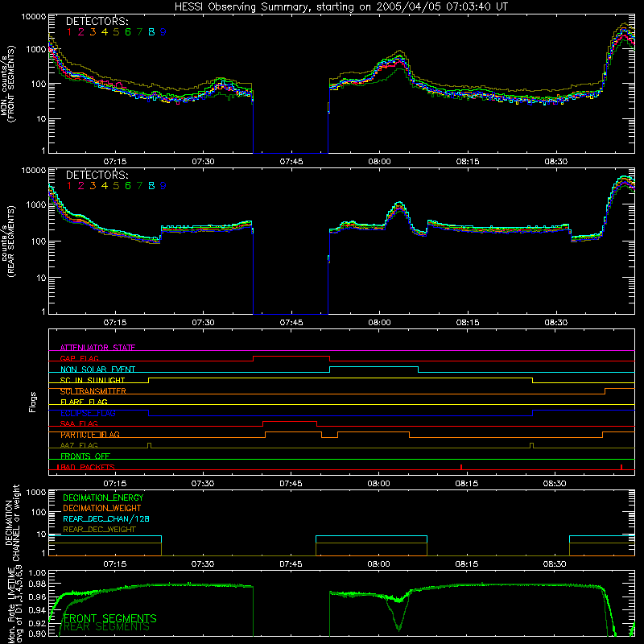Click the ECLIPSE_FLAG label

point(88,413)
